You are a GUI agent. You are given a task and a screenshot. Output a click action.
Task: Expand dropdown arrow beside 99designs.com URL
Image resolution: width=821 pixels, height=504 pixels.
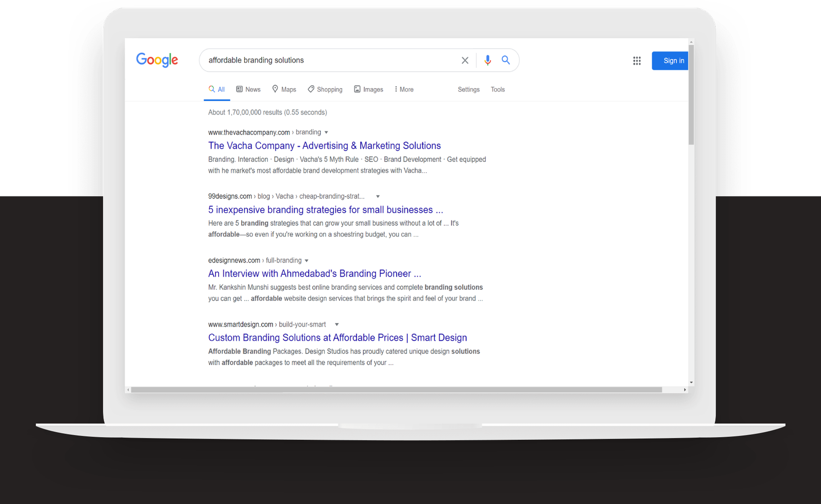378,196
